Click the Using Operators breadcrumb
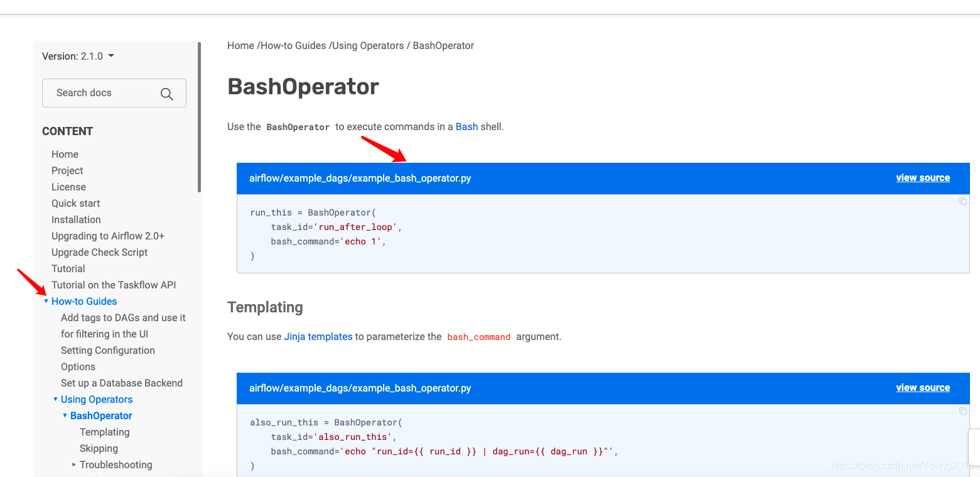 (x=368, y=45)
